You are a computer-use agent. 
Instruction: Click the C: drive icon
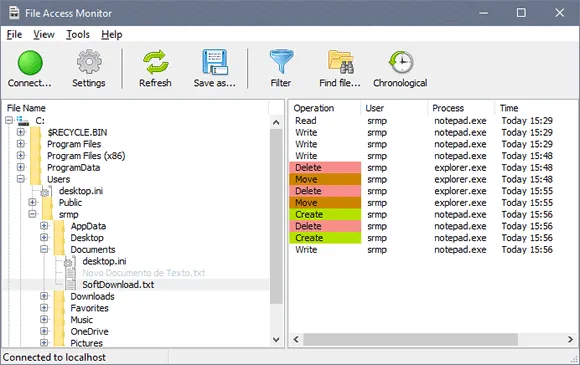(23, 121)
